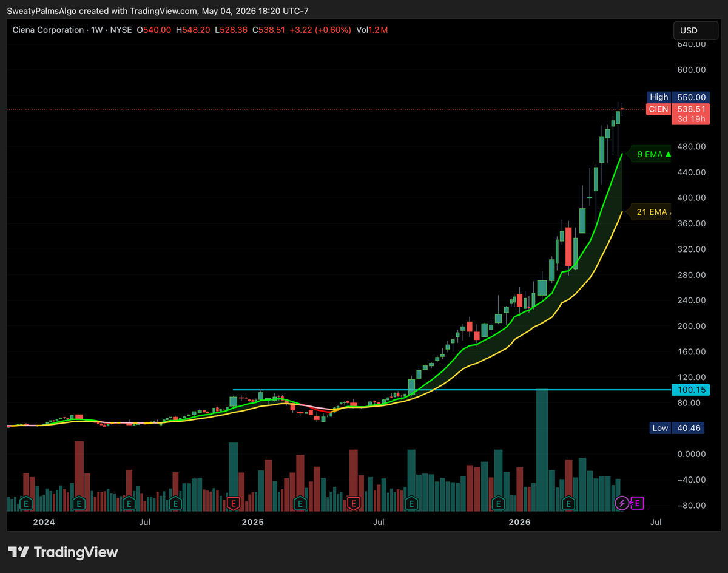Click the cyan horizontal line at 100.15

click(x=451, y=390)
